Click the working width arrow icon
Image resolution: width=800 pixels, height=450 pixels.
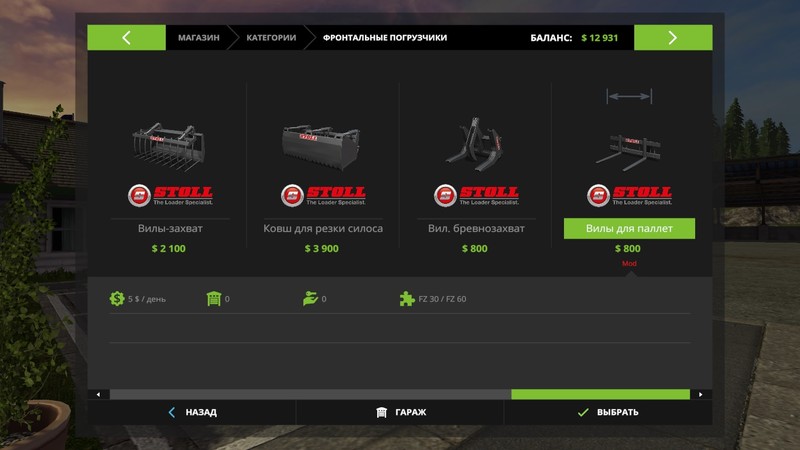tap(629, 96)
